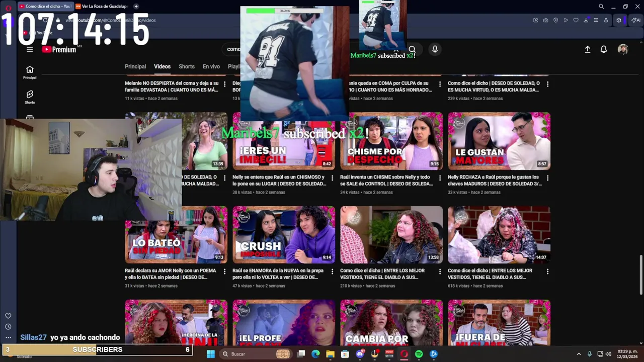
Task: Click the YouTube upload/create icon
Action: point(587,49)
